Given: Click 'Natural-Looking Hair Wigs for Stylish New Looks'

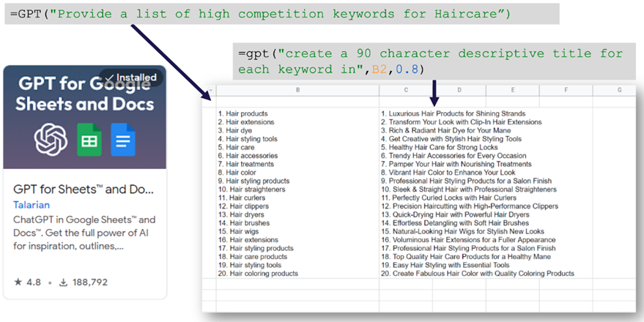Looking at the screenshot, I should (x=469, y=231).
